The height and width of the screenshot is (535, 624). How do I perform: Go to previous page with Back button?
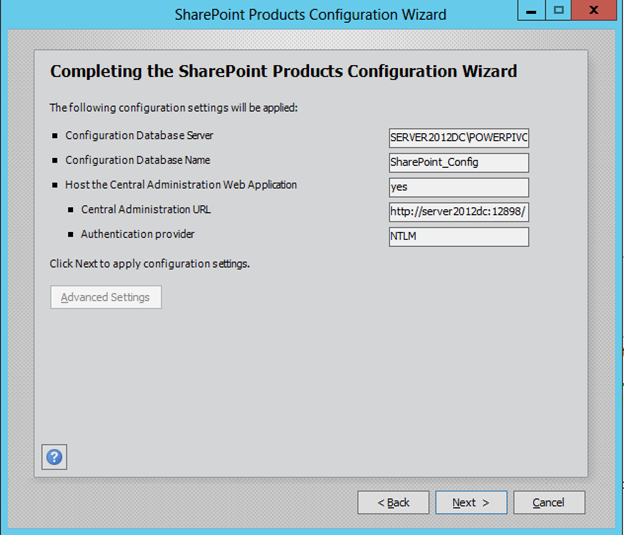(x=393, y=502)
